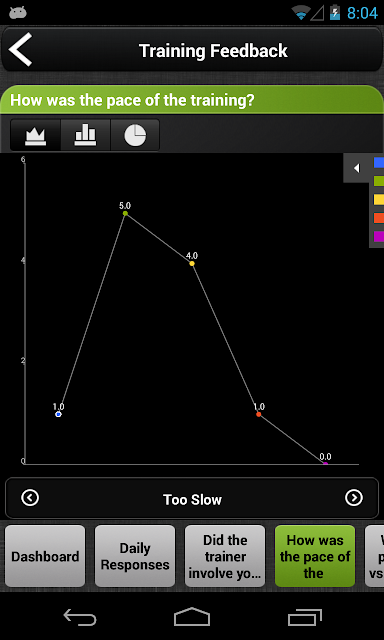Tap the 5.0 data point on chart
Image resolution: width=384 pixels, height=640 pixels.
tap(125, 213)
